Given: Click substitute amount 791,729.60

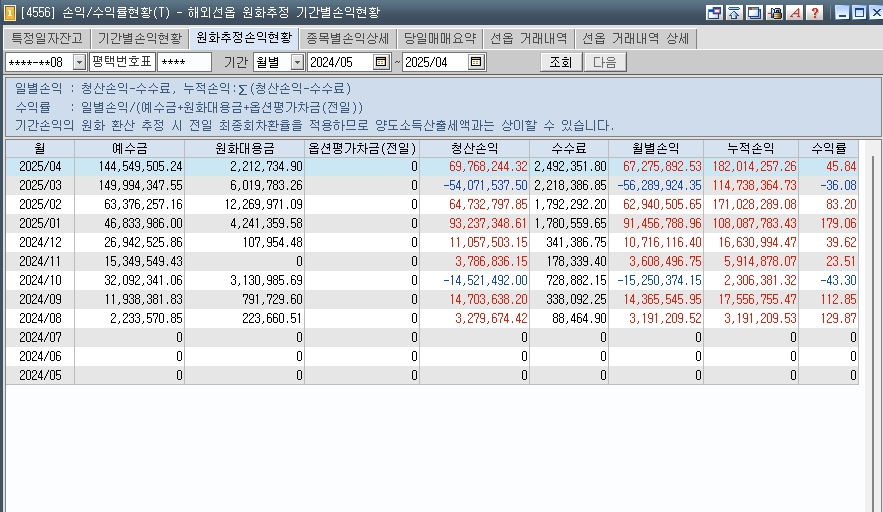Looking at the screenshot, I should [272, 300].
